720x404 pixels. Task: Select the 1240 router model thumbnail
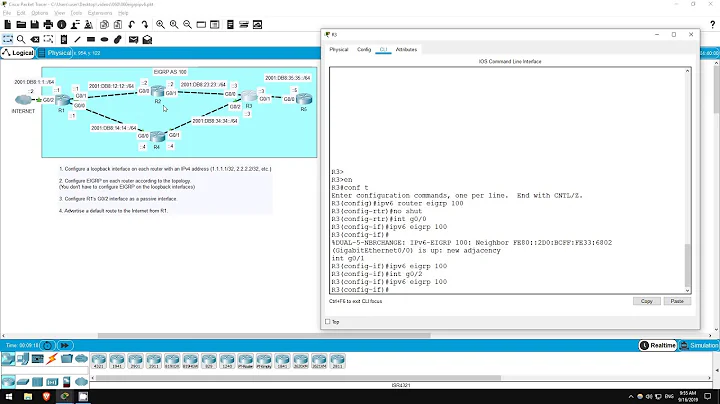[227, 361]
